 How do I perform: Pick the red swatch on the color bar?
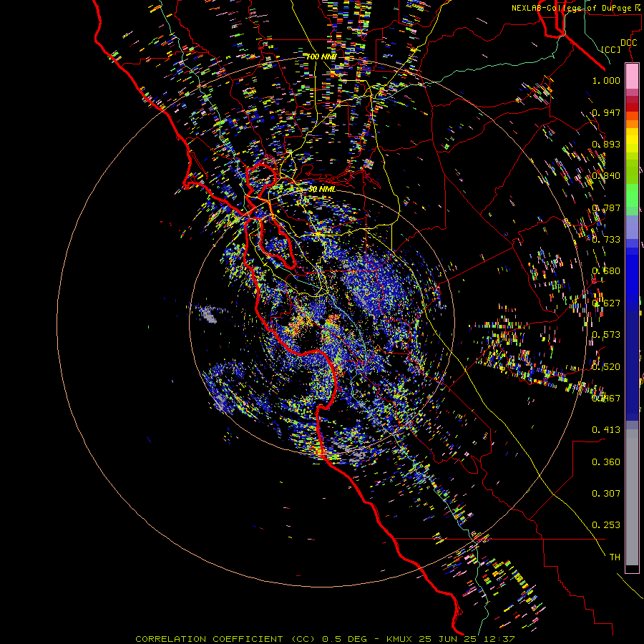[x=632, y=107]
